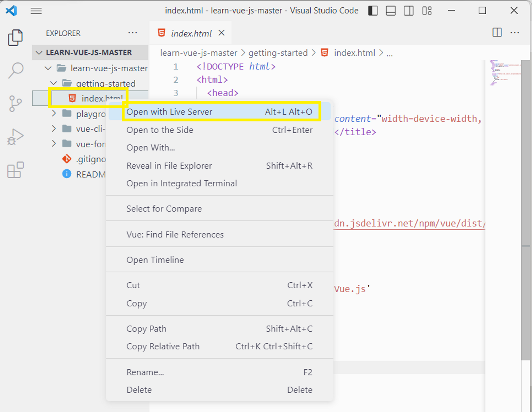Choose Copy Relative Path
The height and width of the screenshot is (412, 532).
(219, 346)
